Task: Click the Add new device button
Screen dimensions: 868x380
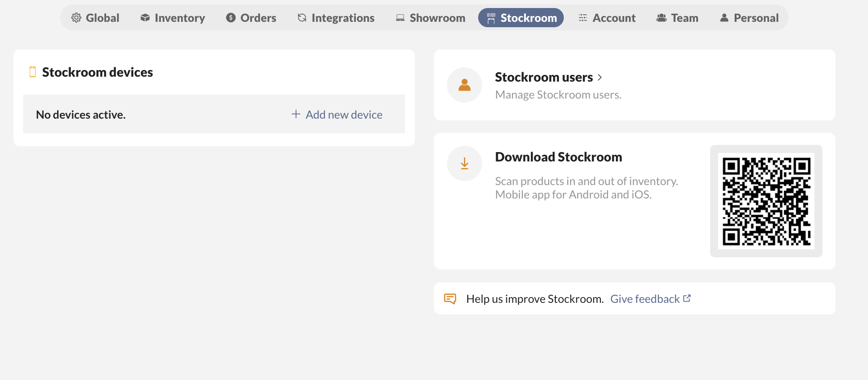Action: [x=343, y=114]
